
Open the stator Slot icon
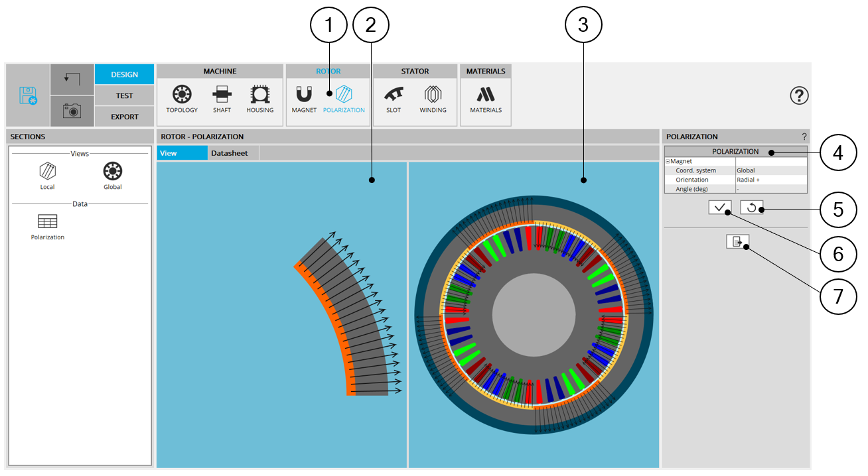pos(394,95)
